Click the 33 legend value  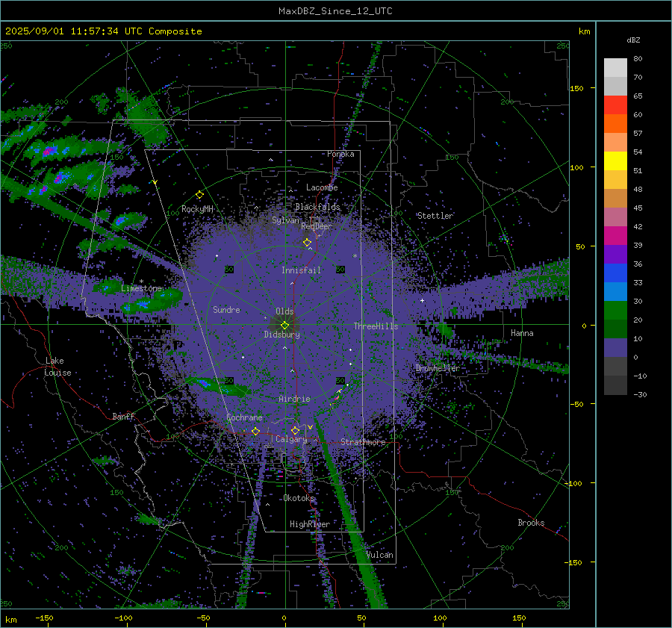click(x=638, y=282)
